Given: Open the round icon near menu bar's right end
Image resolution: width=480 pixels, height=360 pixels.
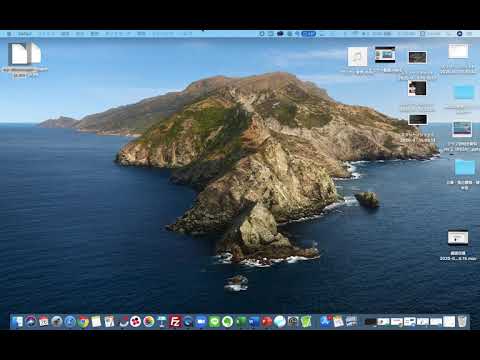Looking at the screenshot, I should tap(459, 34).
